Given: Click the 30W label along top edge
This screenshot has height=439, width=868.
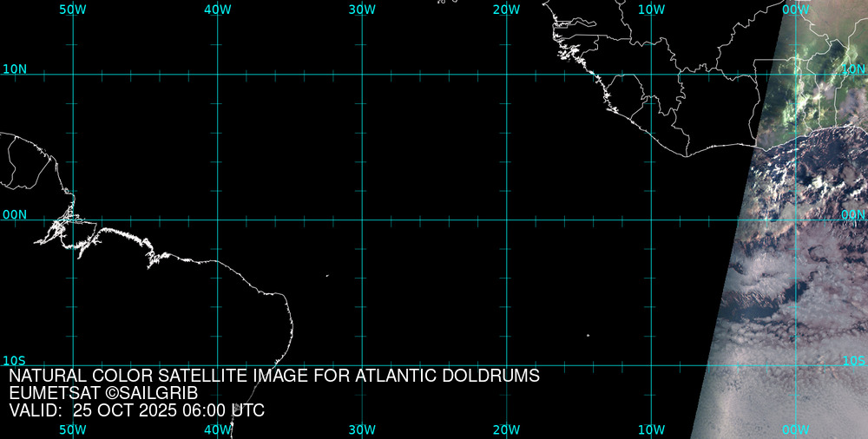Looking at the screenshot, I should point(361,9).
